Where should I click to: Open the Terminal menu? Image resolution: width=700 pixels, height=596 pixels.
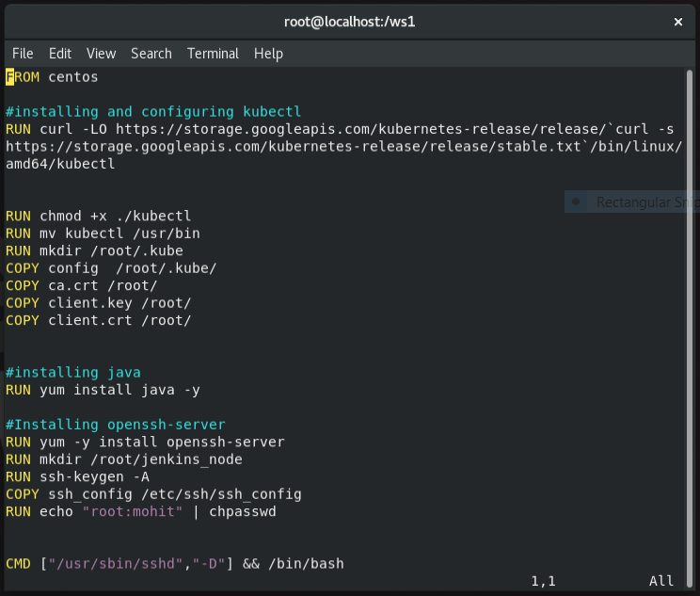click(x=213, y=54)
